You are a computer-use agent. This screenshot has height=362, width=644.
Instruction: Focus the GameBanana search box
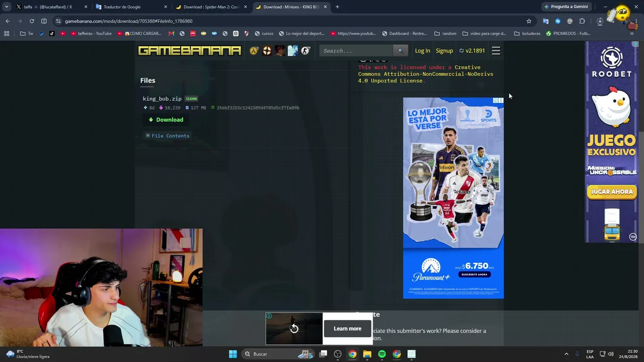tap(356, 51)
